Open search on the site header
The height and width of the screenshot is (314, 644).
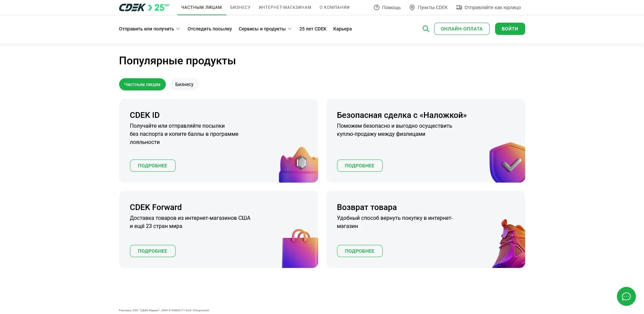[x=426, y=29]
